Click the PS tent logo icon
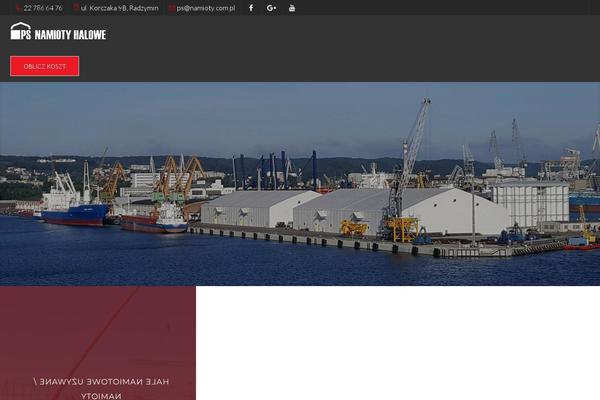 21,32
